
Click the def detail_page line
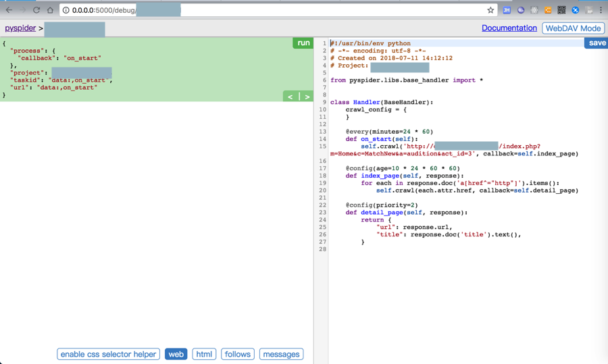(407, 213)
